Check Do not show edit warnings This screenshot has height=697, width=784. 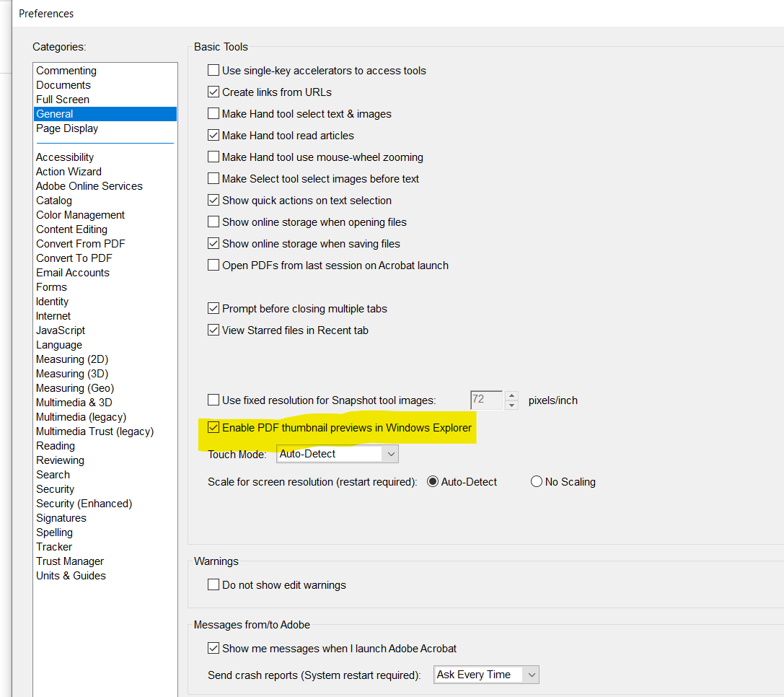pyautogui.click(x=213, y=584)
